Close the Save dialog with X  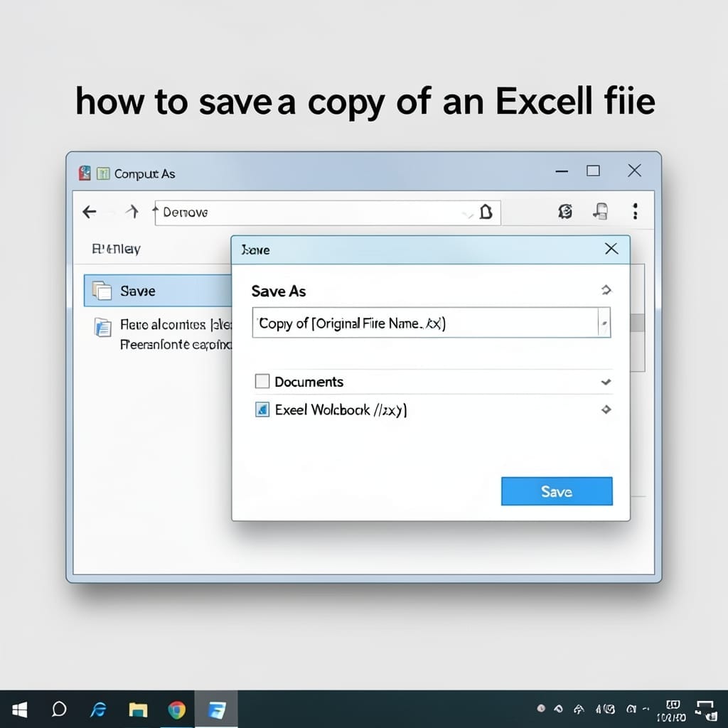[x=611, y=249]
